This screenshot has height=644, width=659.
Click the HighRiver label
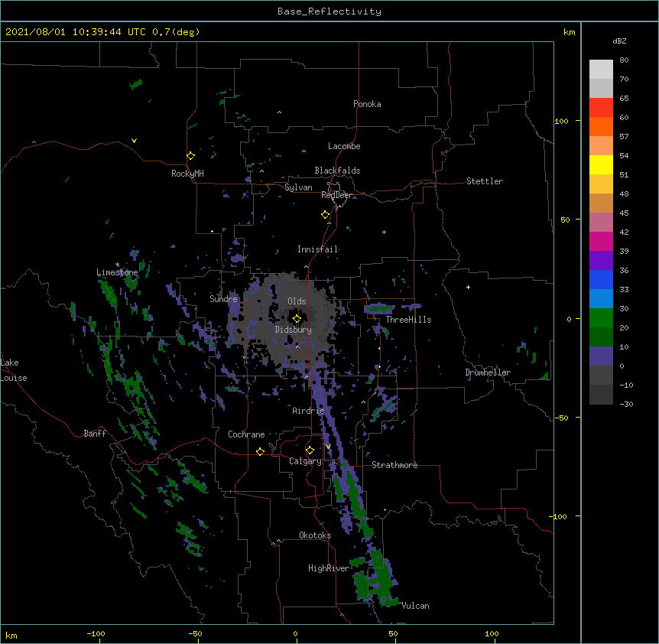click(x=329, y=568)
